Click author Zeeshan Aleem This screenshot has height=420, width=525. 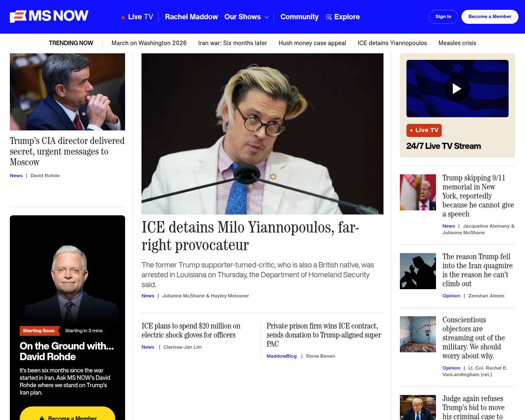click(486, 296)
